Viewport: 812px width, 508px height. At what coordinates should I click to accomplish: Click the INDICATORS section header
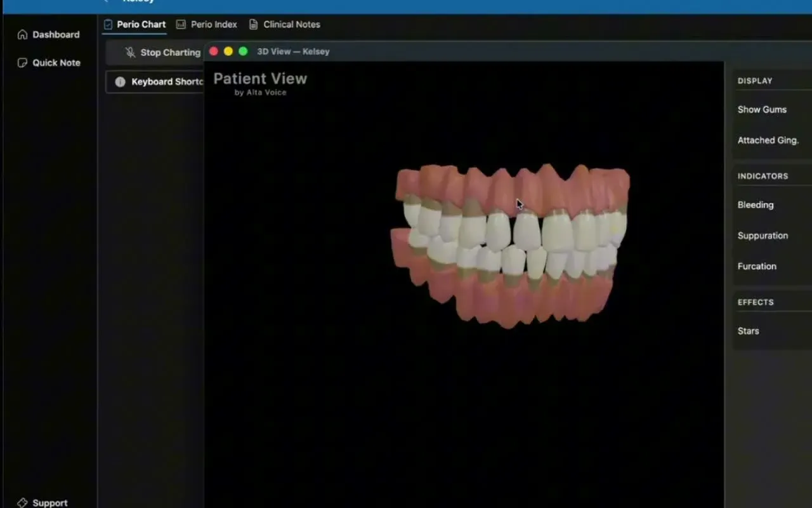click(x=763, y=177)
